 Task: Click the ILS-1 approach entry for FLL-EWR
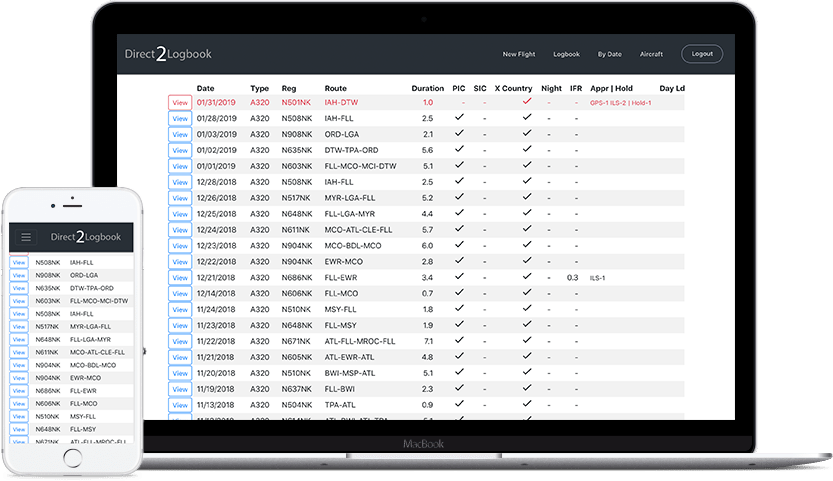[x=599, y=278]
